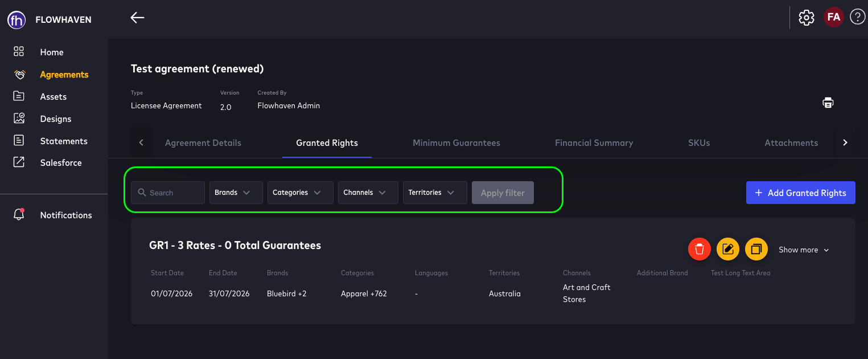Select the Granted Rights tab
868x359 pixels.
click(x=327, y=143)
